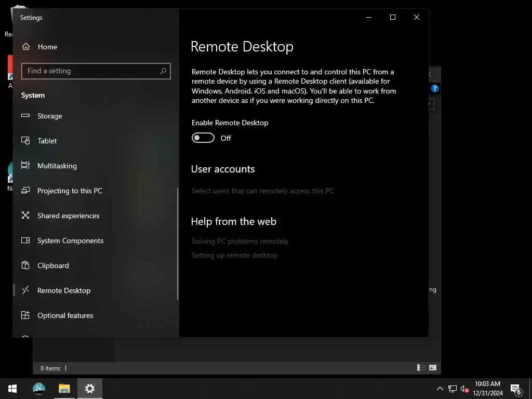Open Setting up remote desktop link

click(x=234, y=255)
